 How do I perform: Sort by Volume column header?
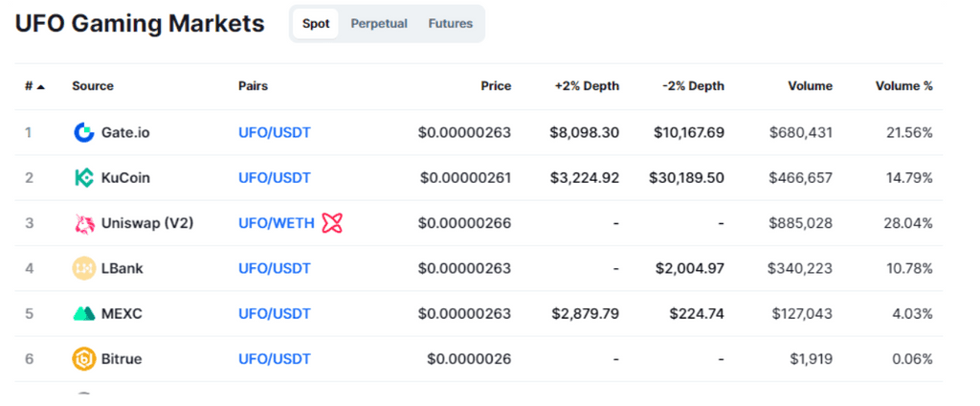point(810,86)
